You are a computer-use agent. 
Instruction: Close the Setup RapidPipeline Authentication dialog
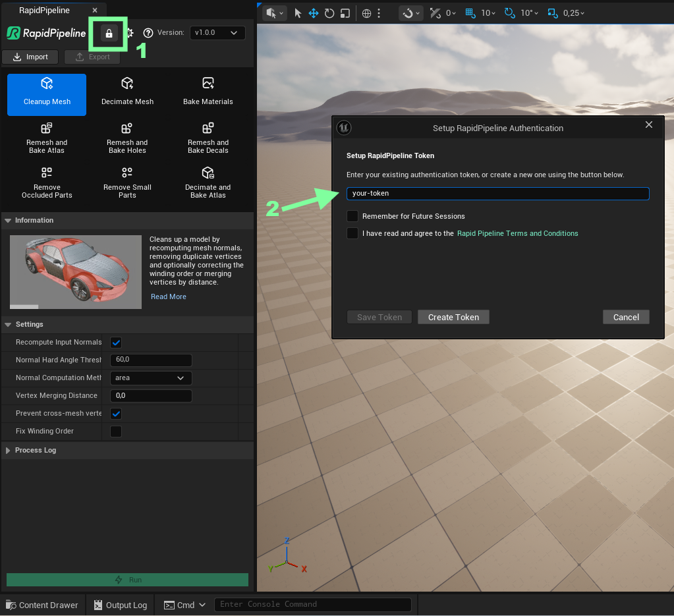(649, 125)
